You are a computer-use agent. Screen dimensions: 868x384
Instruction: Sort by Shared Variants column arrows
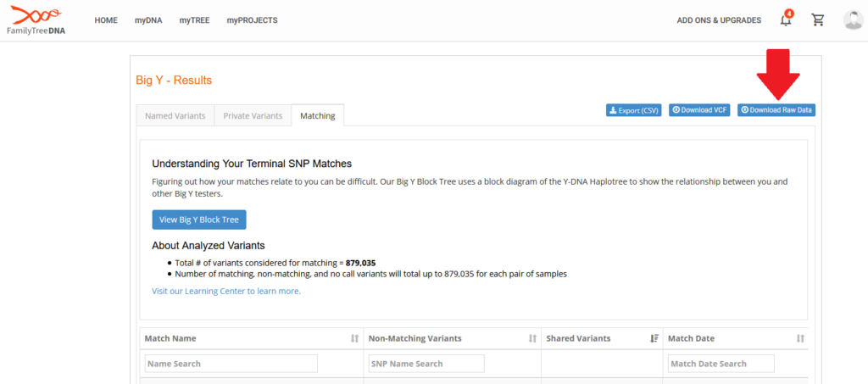(x=654, y=338)
